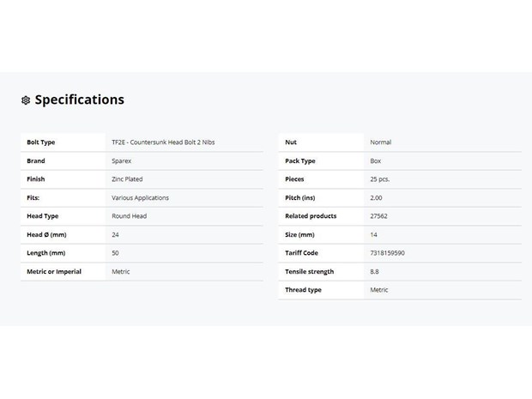Click the Related products value 27562
Viewport: 532px width, 399px height.
378,216
